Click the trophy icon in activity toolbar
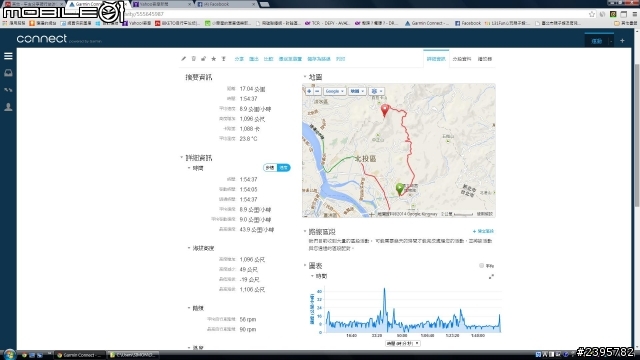 (x=224, y=59)
